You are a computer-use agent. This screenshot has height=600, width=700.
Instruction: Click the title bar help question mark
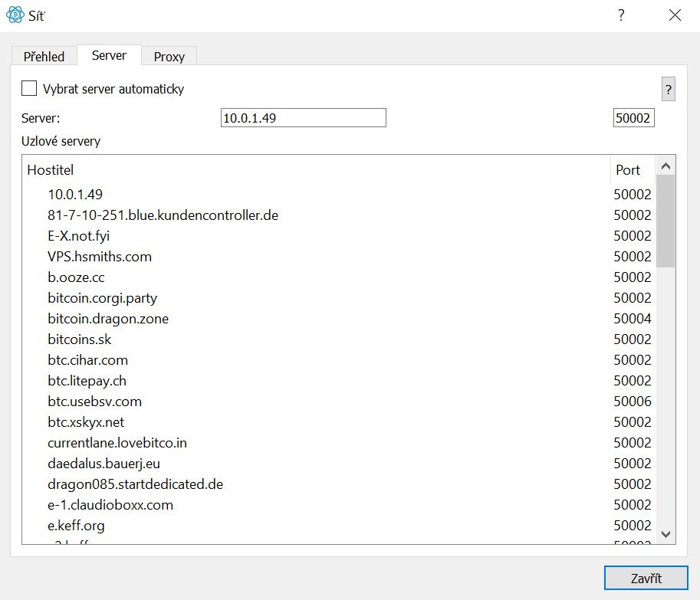coord(621,15)
